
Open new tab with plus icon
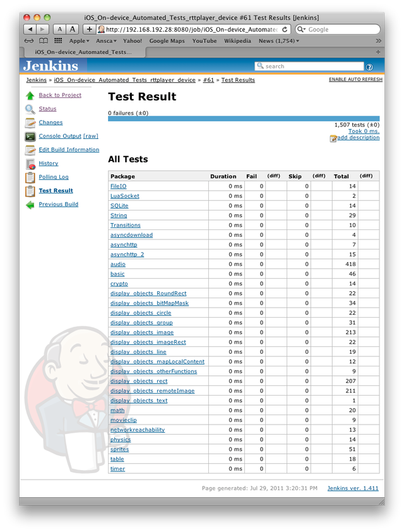point(378,52)
